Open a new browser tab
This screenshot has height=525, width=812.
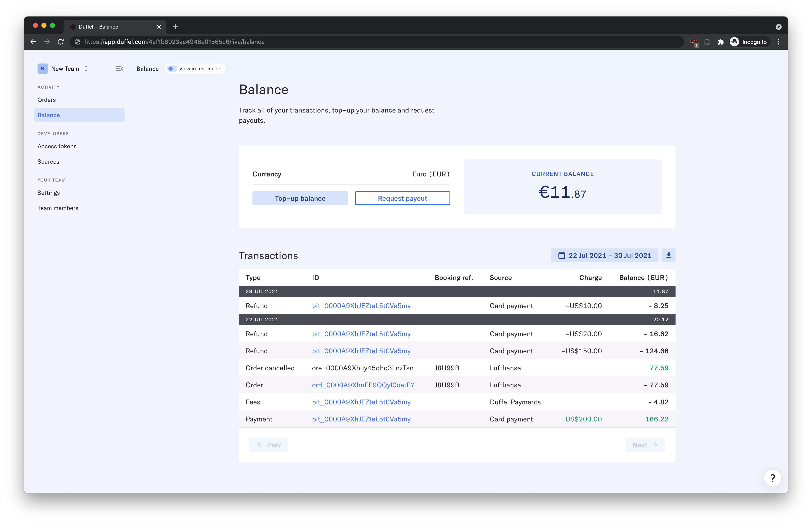click(175, 27)
